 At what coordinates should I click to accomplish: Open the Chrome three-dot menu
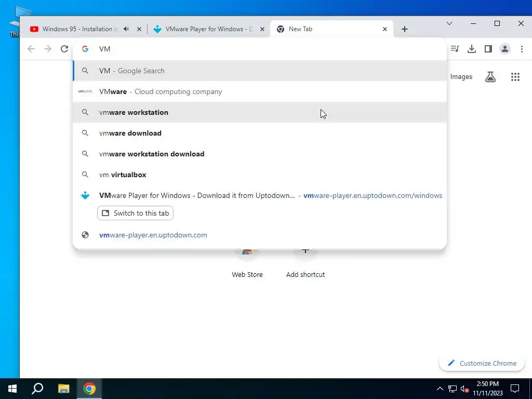click(522, 49)
